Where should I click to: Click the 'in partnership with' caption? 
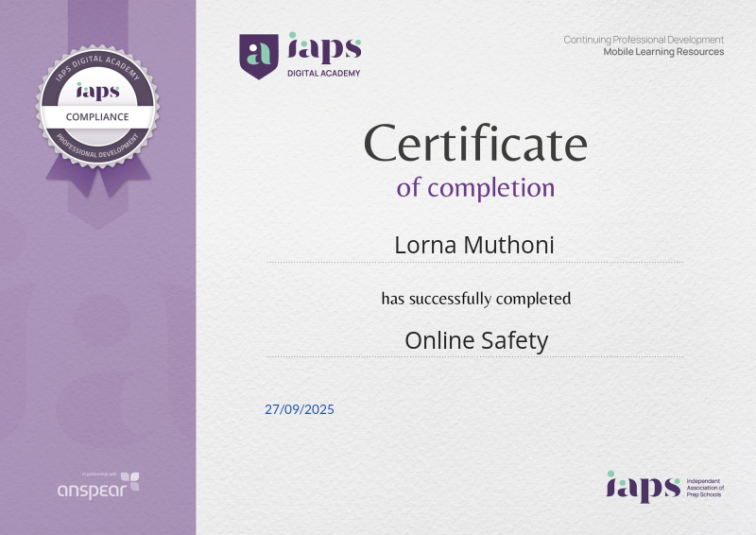pyautogui.click(x=98, y=474)
